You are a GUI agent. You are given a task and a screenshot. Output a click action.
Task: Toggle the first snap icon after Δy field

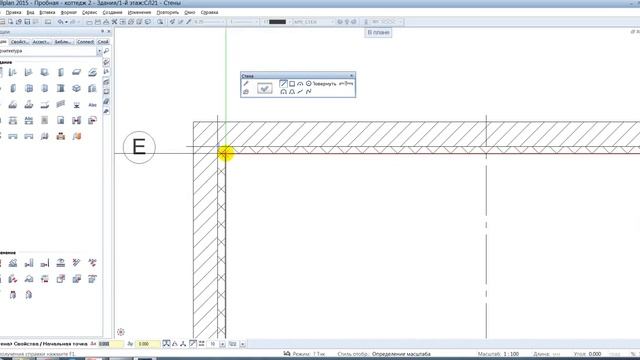(x=166, y=344)
